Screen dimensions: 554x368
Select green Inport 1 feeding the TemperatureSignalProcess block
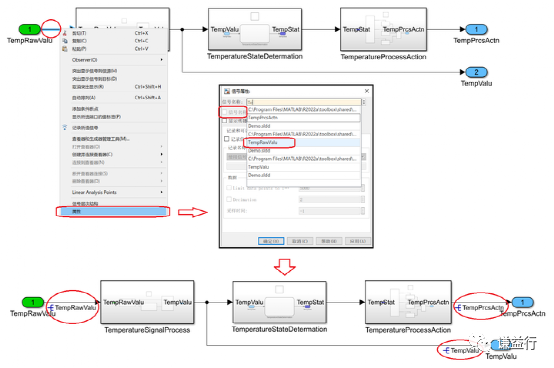[x=33, y=302]
